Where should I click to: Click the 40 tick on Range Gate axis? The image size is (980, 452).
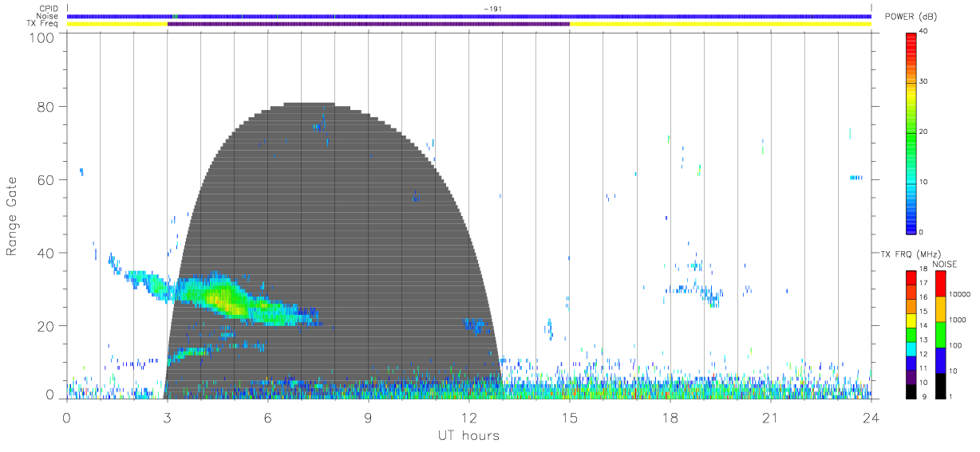[45, 253]
